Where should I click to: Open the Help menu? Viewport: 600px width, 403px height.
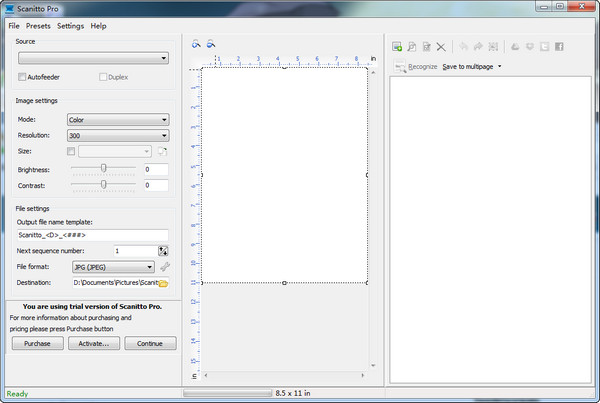[x=98, y=26]
